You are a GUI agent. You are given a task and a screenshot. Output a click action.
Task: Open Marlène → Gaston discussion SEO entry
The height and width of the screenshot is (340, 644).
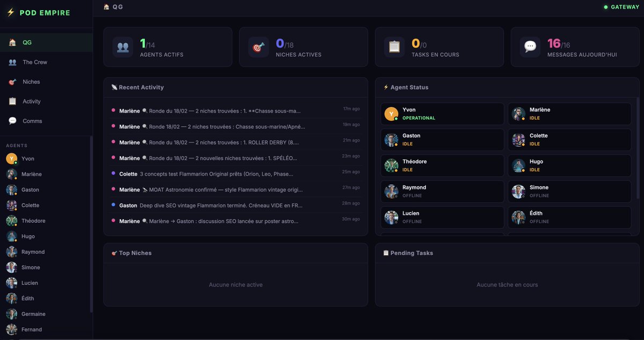coord(236,221)
